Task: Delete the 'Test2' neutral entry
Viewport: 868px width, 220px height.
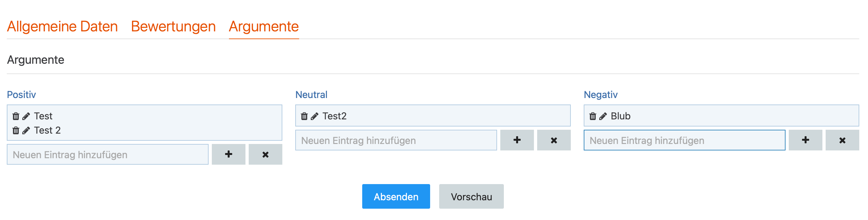Action: tap(304, 116)
